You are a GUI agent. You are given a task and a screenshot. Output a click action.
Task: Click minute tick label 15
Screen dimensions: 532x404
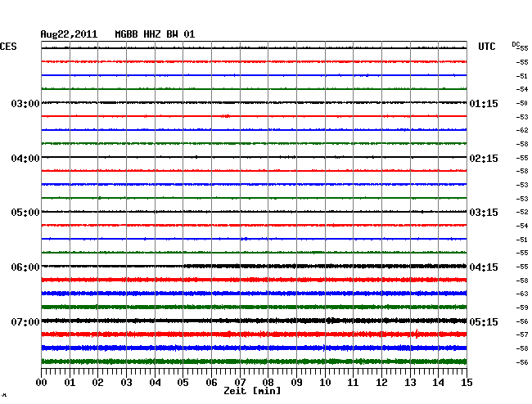tap(467, 383)
